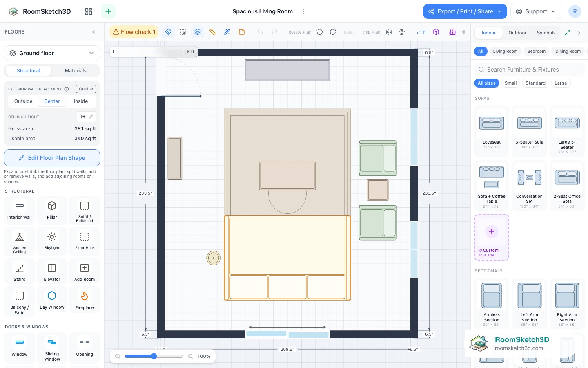Toggle the layers icon in toolbar
Screen dimensions: 588x368
tap(198, 32)
